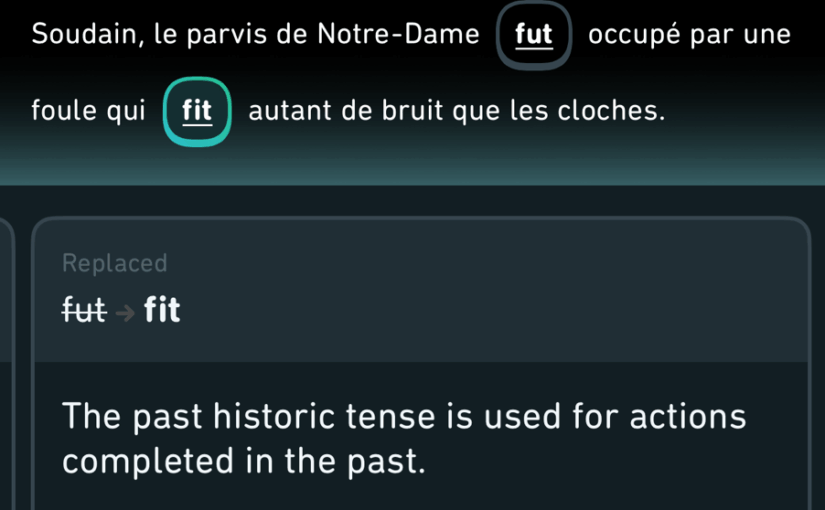Click the bold "fit" replacement word
The height and width of the screenshot is (510, 825).
coord(162,309)
